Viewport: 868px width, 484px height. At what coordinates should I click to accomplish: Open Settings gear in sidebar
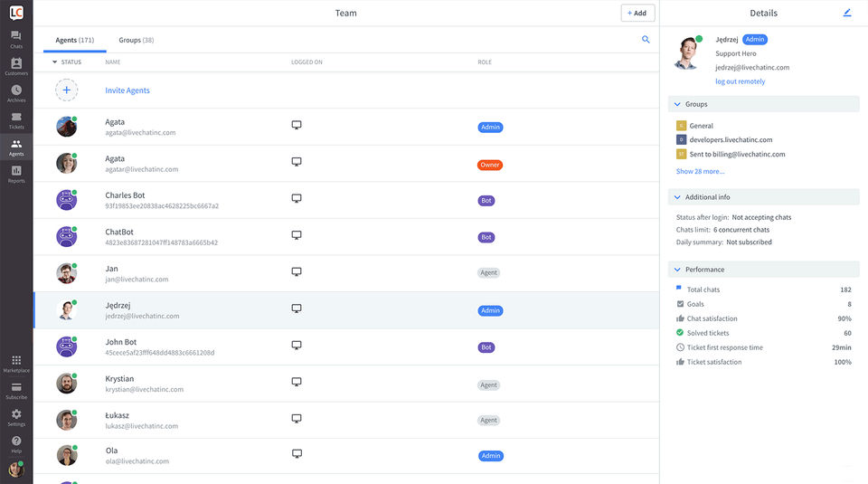coord(16,417)
